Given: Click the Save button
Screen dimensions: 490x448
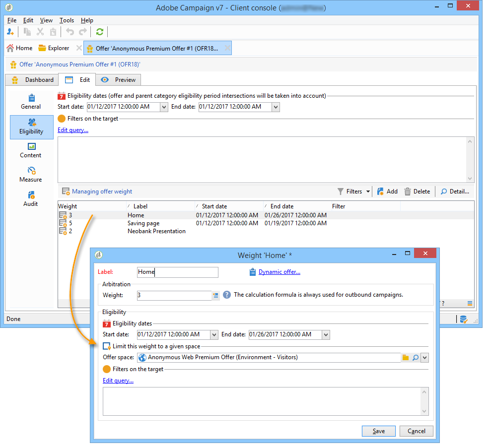Looking at the screenshot, I should tap(378, 432).
